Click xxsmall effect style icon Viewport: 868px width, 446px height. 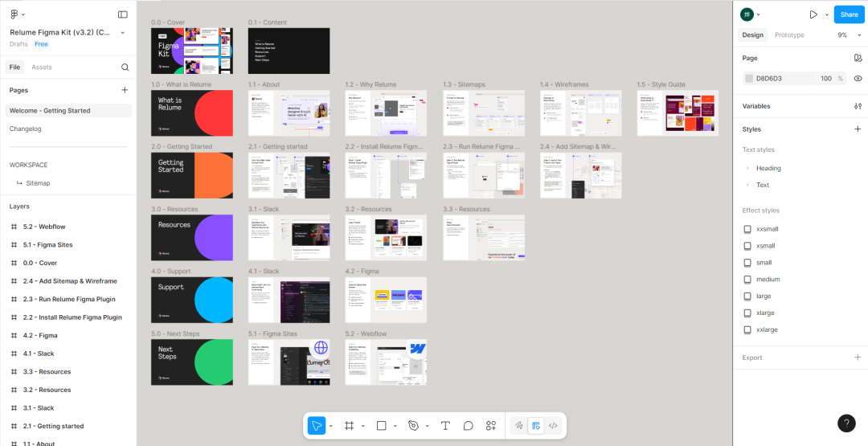point(747,229)
